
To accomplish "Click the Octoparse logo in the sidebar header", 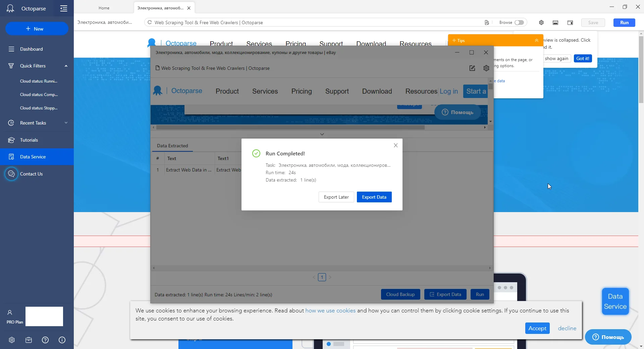I will 10,8.
